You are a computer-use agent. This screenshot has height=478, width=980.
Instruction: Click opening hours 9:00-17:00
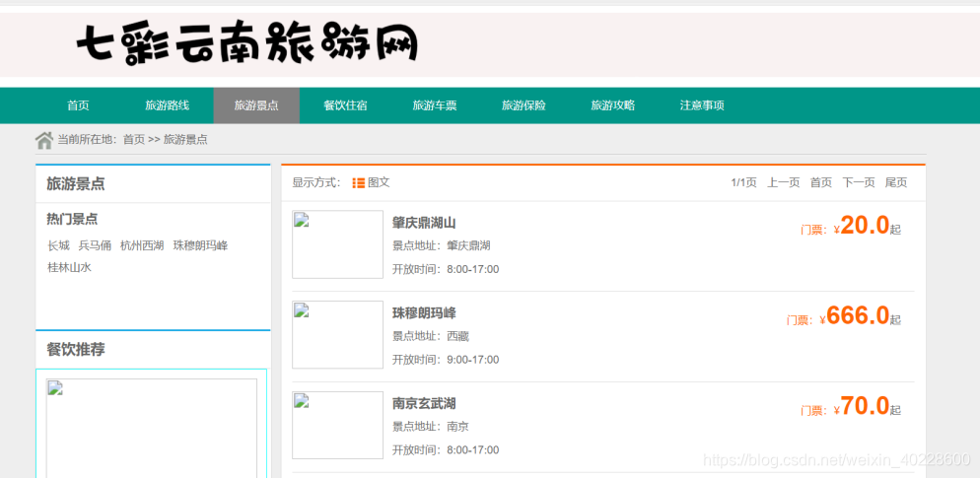[x=473, y=360]
